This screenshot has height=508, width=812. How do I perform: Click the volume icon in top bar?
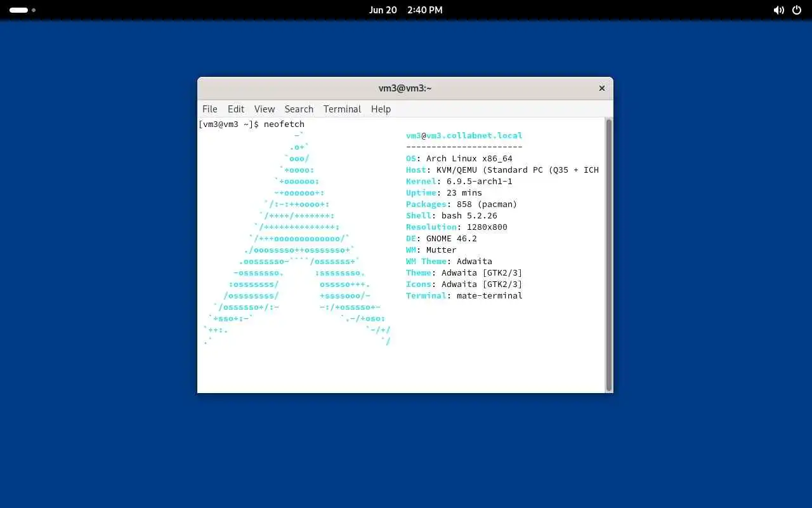778,10
